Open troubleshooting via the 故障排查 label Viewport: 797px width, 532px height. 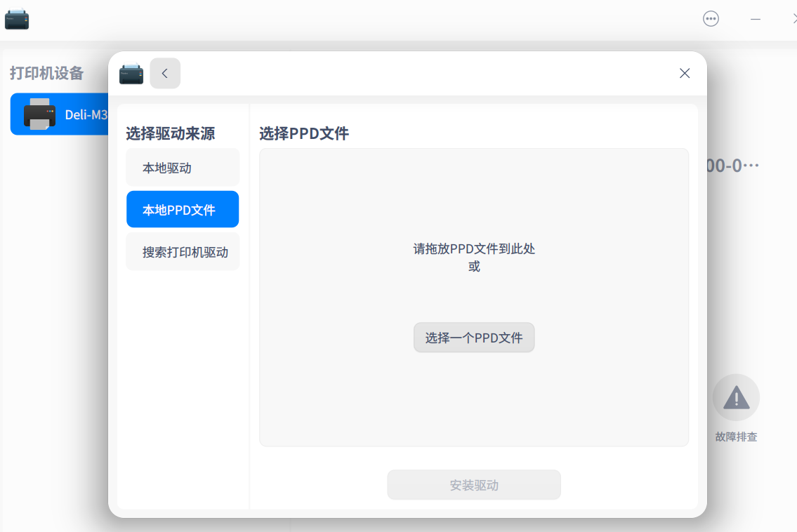point(736,437)
